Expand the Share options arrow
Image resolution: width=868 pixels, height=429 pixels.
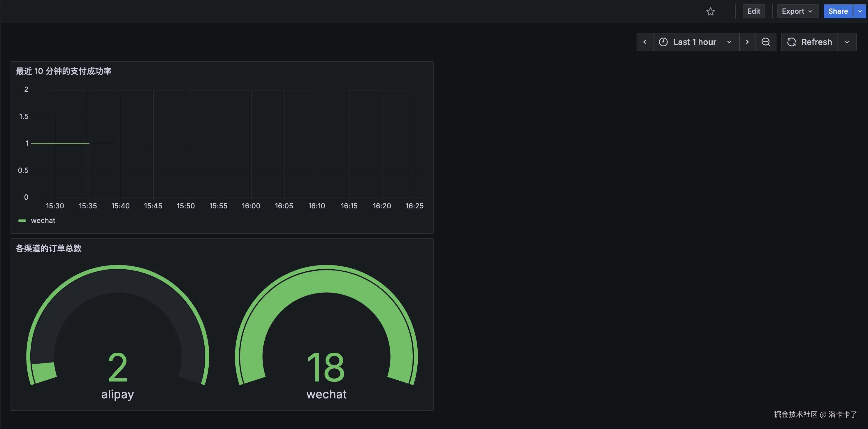[860, 11]
